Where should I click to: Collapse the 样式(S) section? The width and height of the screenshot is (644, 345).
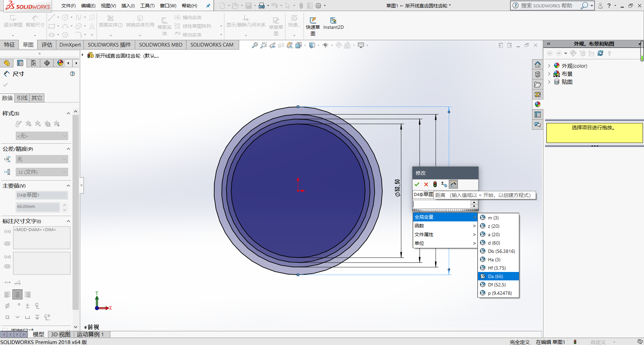click(x=68, y=113)
